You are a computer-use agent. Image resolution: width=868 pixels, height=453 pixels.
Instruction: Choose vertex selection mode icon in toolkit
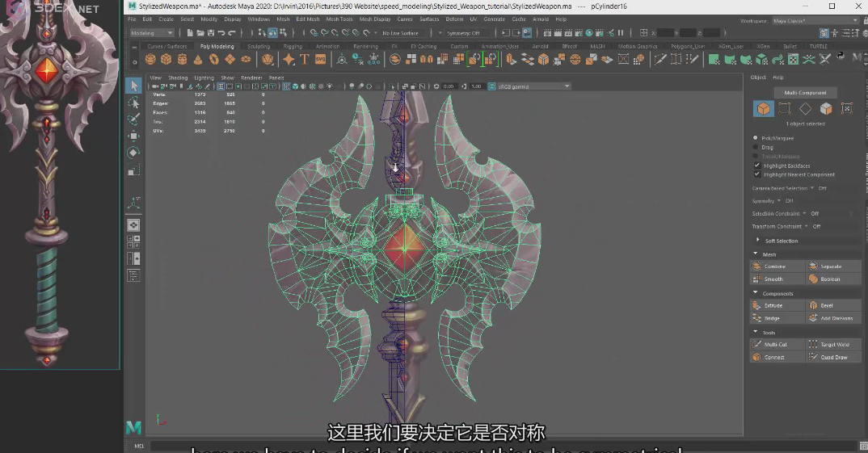point(785,108)
